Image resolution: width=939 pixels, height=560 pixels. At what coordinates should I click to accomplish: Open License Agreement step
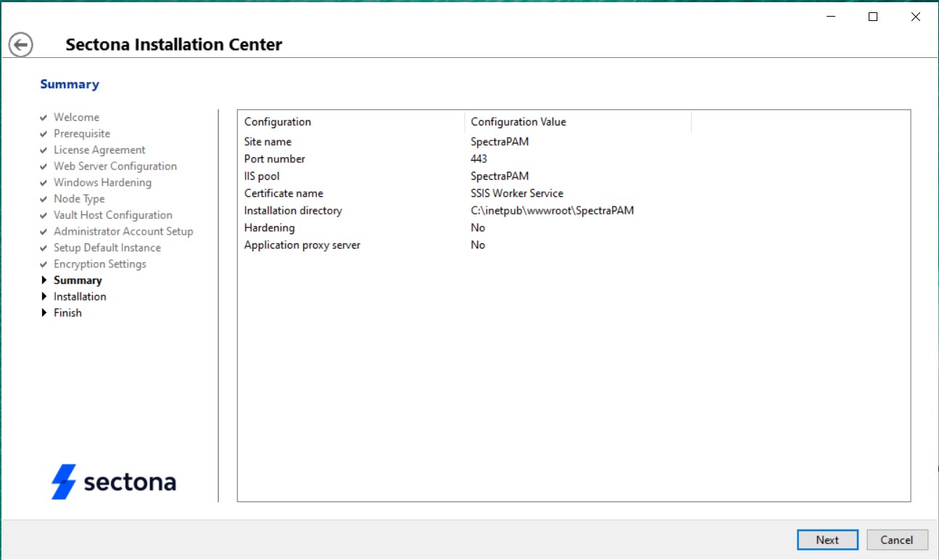99,150
